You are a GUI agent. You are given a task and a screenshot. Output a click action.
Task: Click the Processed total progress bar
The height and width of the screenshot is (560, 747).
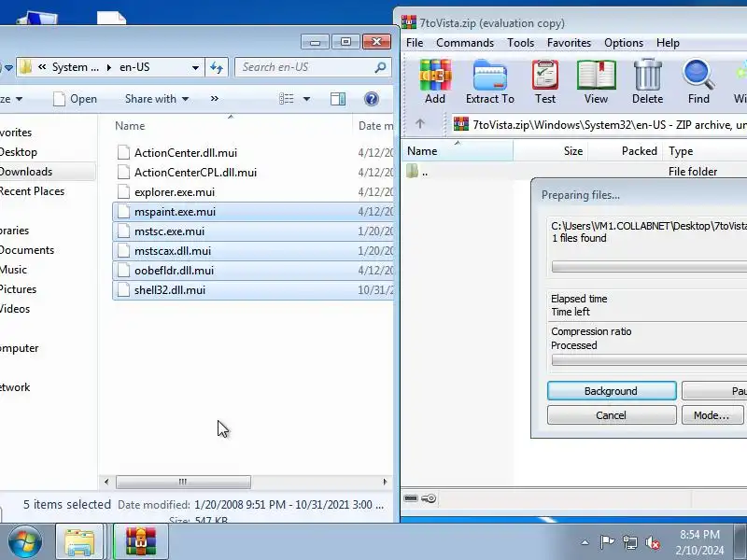649,360
